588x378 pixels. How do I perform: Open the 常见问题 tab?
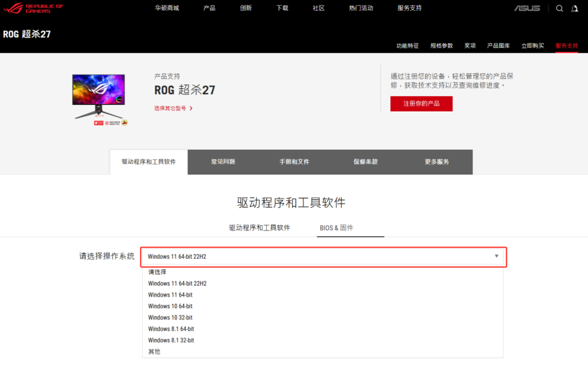[223, 162]
